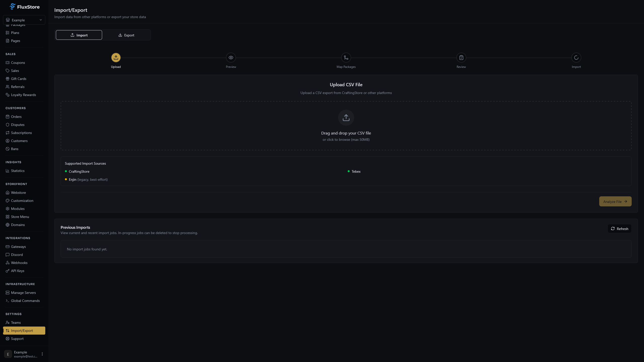Click the Bans prohibited icon
The width and height of the screenshot is (644, 362).
(x=8, y=149)
